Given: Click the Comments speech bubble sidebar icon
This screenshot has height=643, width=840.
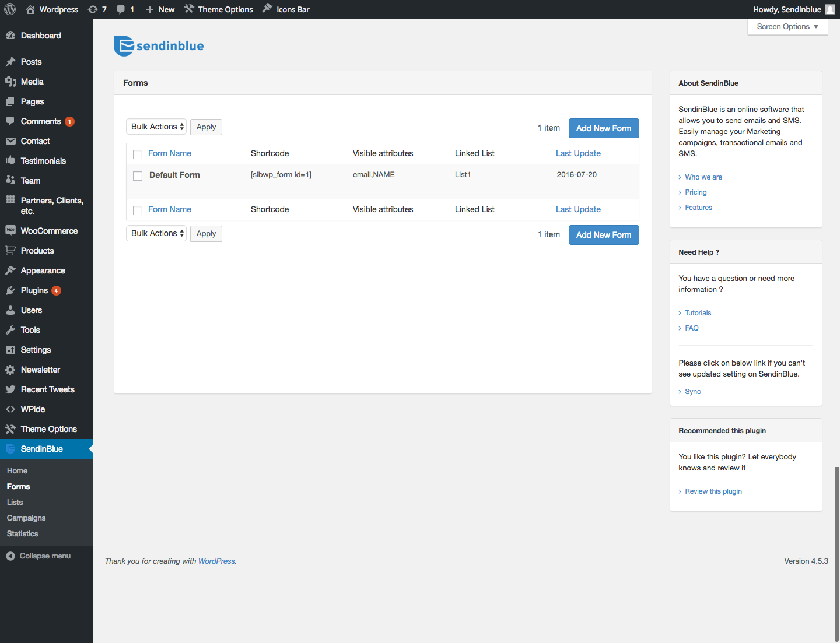Looking at the screenshot, I should 10,121.
